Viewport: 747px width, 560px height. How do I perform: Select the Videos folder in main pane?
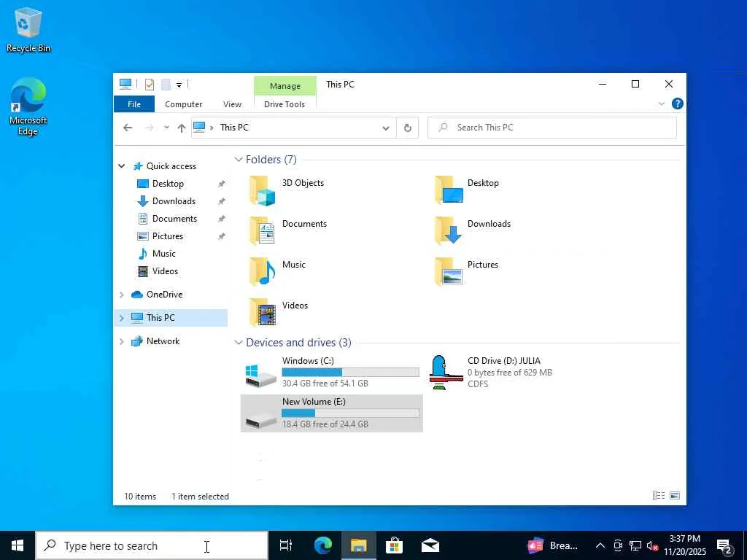[278, 312]
